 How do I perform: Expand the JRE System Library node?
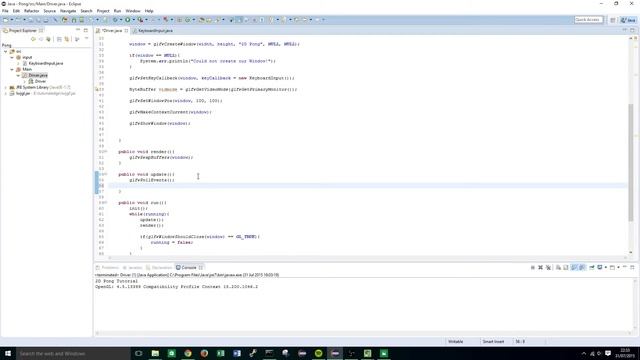tap(6, 87)
